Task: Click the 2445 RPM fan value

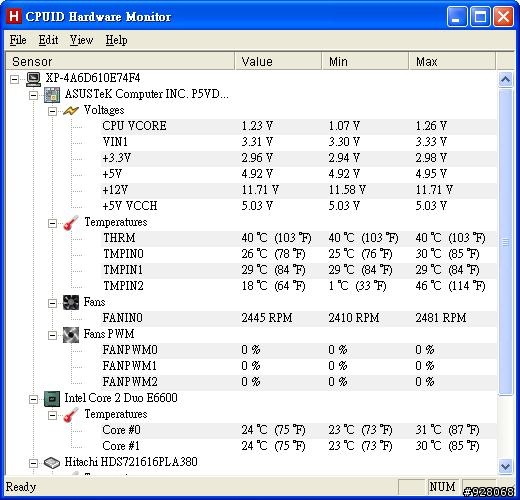Action: (267, 318)
